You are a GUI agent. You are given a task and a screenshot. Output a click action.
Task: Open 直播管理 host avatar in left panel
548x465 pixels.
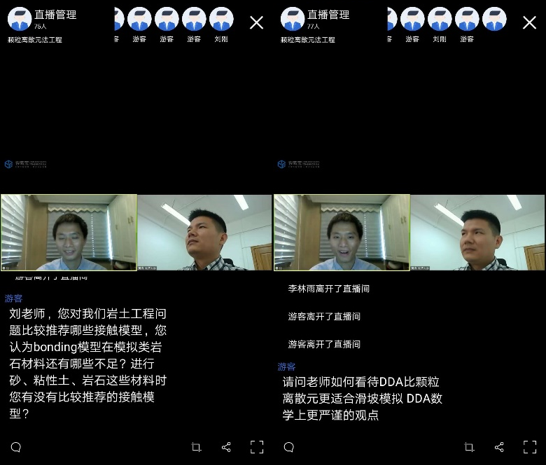[20, 19]
